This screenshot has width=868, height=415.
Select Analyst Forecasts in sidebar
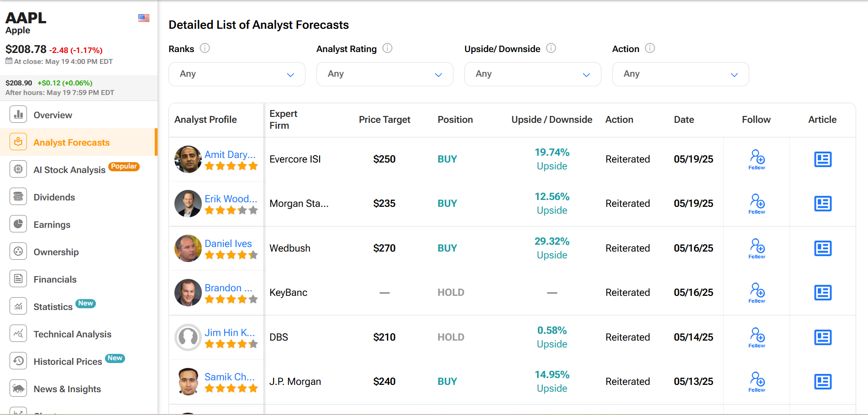pos(72,142)
